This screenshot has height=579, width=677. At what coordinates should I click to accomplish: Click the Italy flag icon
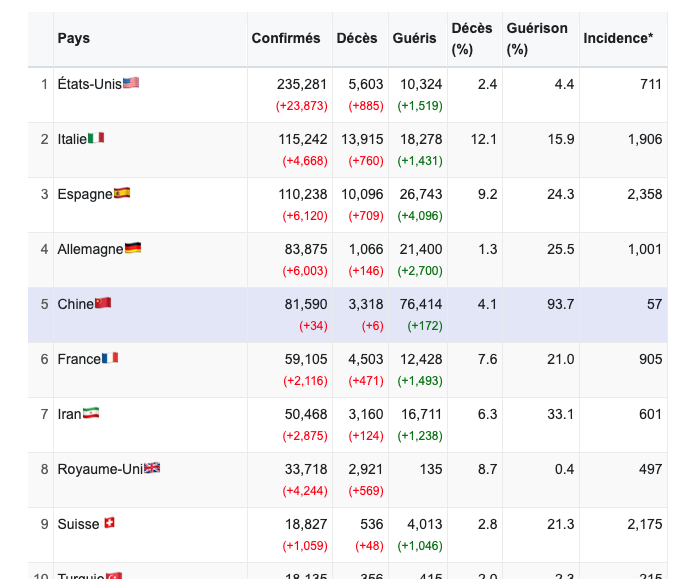tap(96, 138)
